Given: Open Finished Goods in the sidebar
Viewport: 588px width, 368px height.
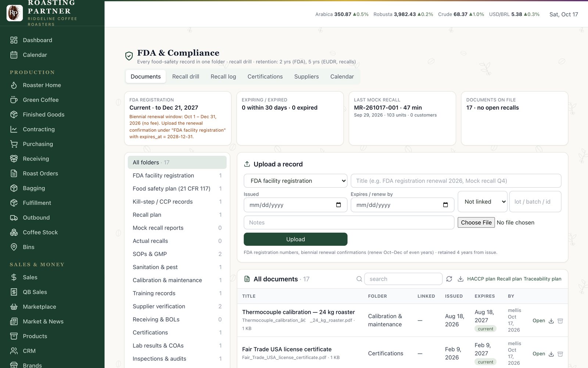Looking at the screenshot, I should [x=43, y=114].
